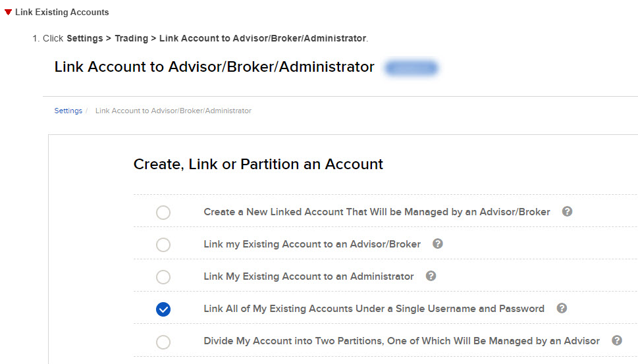Viewport: 638px width, 364px height.
Task: Click the Link My Existing Account to an Administrator label
Action: (309, 276)
